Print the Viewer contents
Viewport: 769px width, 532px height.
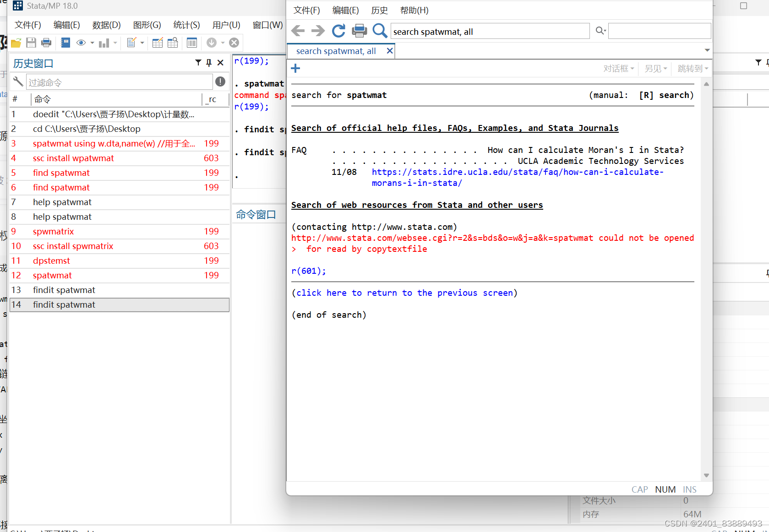[359, 31]
